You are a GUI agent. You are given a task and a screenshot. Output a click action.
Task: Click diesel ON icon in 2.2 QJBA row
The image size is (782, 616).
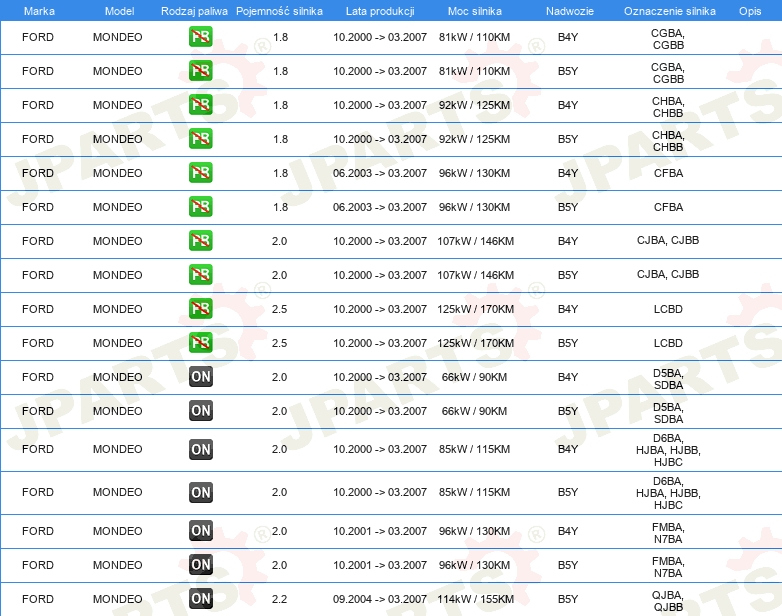click(200, 599)
